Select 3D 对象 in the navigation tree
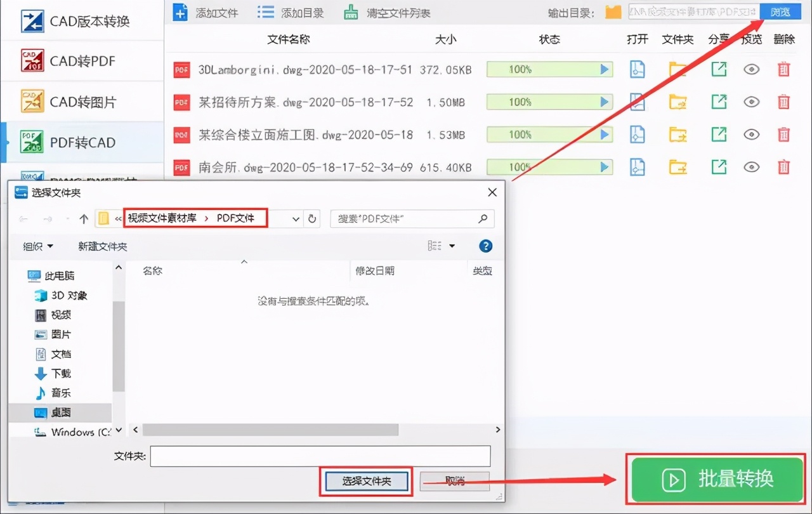The image size is (812, 514). click(x=61, y=295)
